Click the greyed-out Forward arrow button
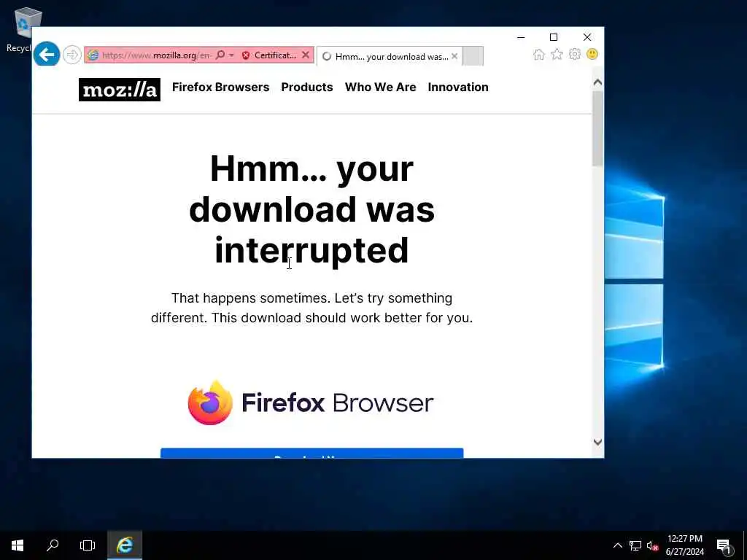Screen dimensions: 747x560 tap(72, 55)
